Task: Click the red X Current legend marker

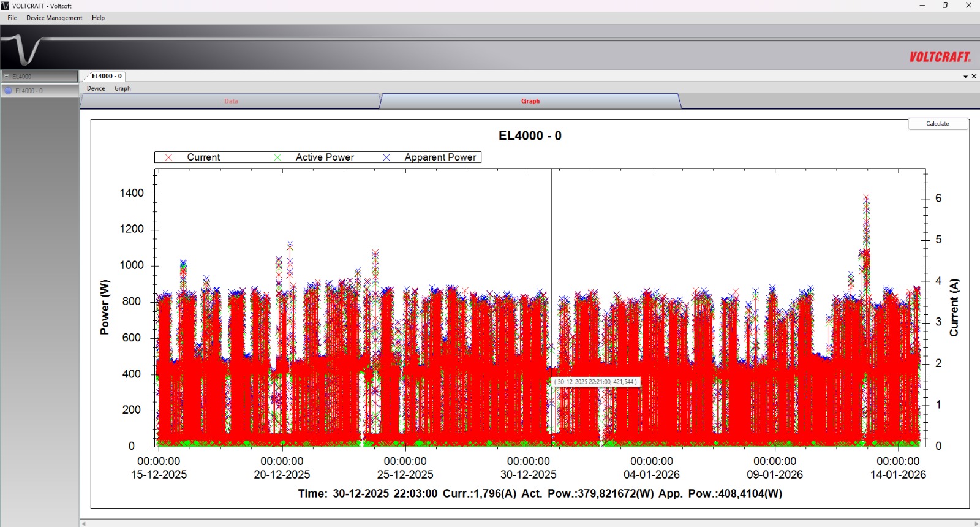Action: (169, 157)
